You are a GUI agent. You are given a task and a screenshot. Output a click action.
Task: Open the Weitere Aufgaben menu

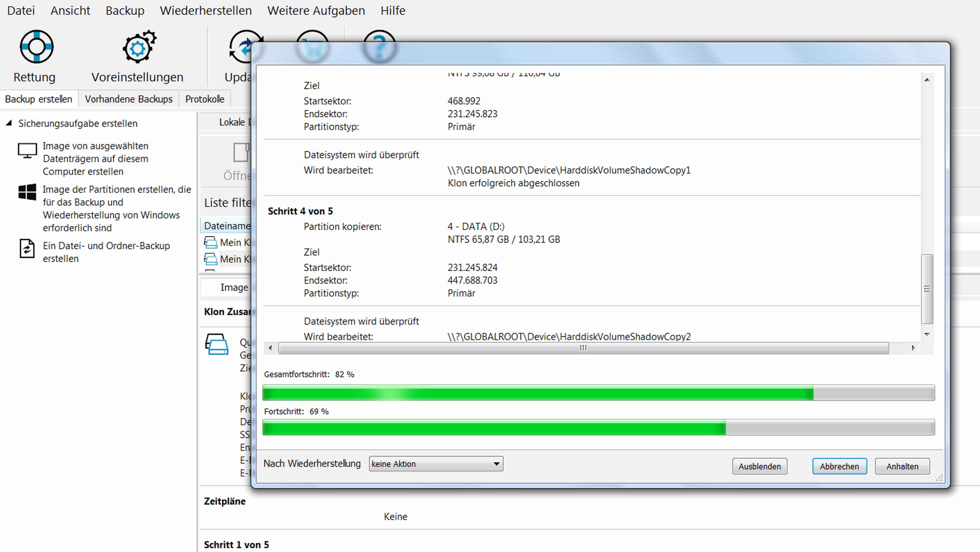pos(316,11)
